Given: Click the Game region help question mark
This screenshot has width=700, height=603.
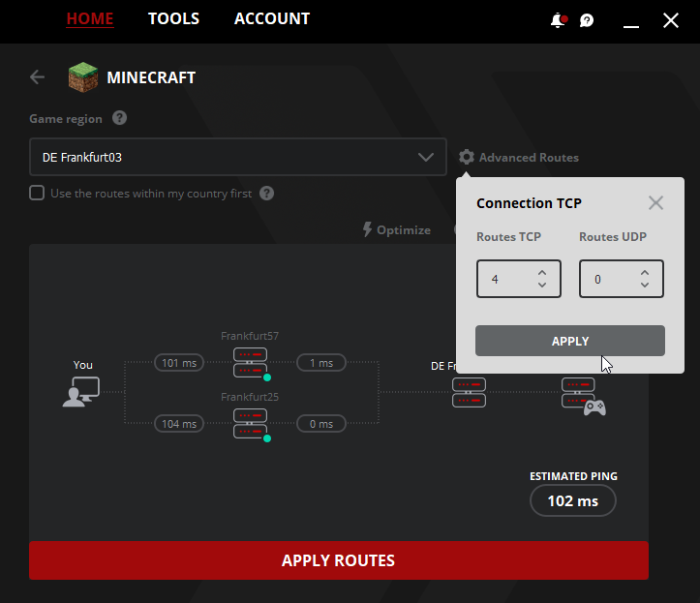Looking at the screenshot, I should (x=119, y=118).
